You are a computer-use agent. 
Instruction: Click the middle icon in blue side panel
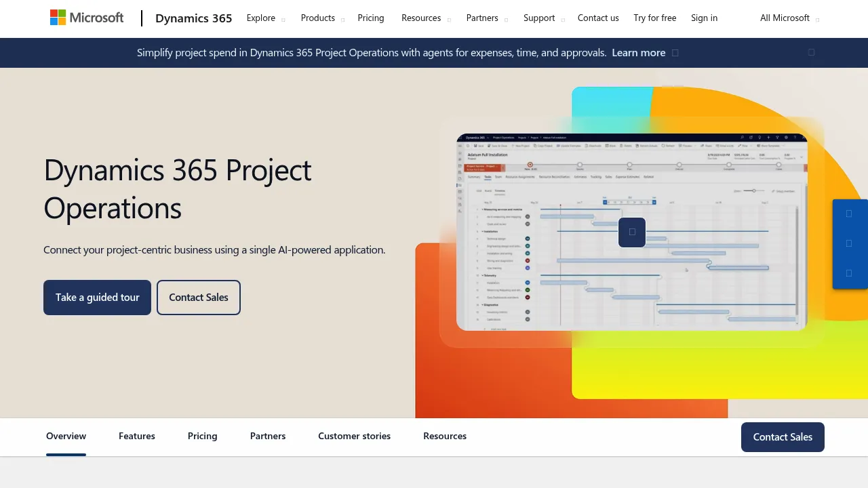click(849, 243)
